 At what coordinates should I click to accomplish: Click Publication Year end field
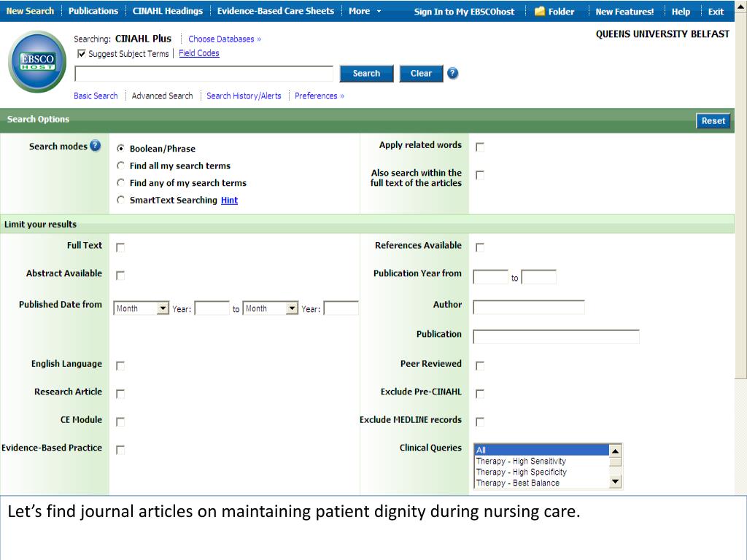[539, 276]
